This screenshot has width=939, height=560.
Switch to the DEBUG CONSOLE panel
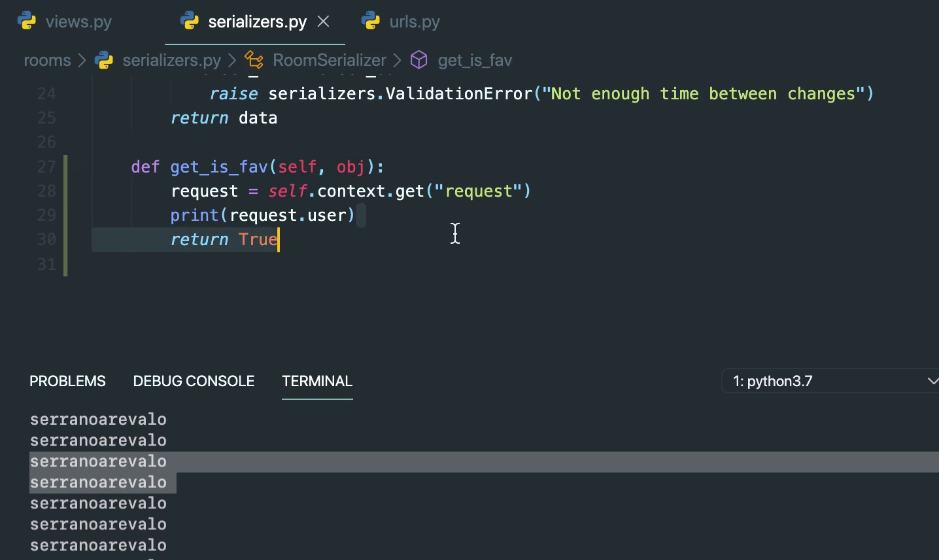pyautogui.click(x=194, y=381)
